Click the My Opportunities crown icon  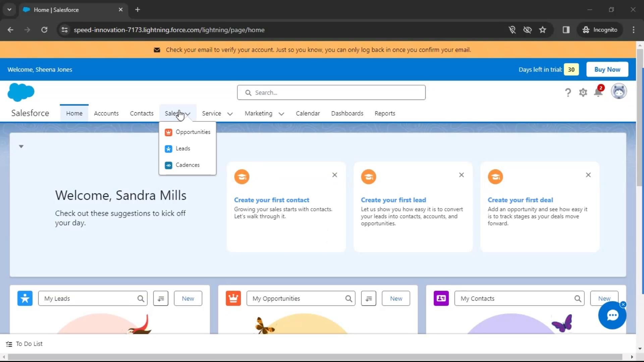tap(233, 298)
